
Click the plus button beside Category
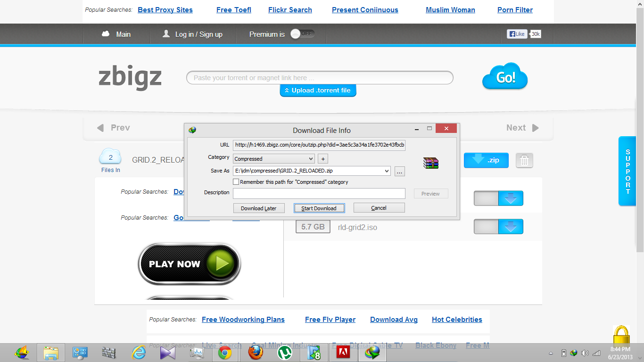322,159
